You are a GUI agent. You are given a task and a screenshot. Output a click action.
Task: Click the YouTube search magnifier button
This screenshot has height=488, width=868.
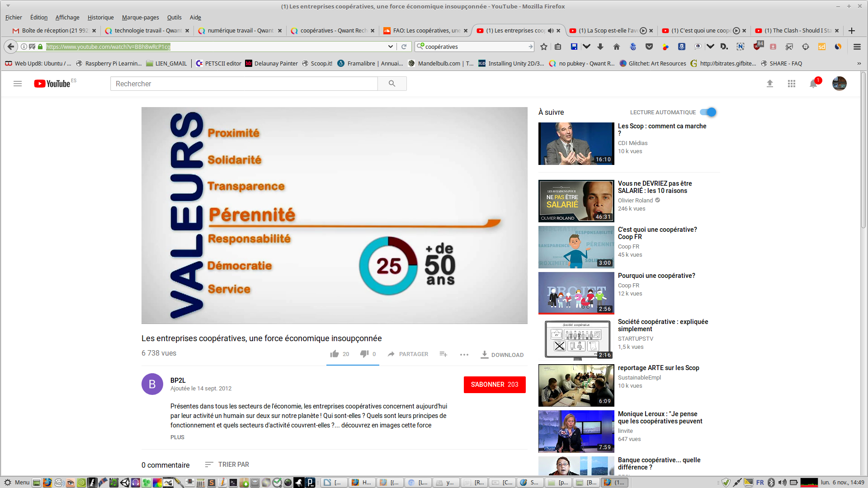392,84
